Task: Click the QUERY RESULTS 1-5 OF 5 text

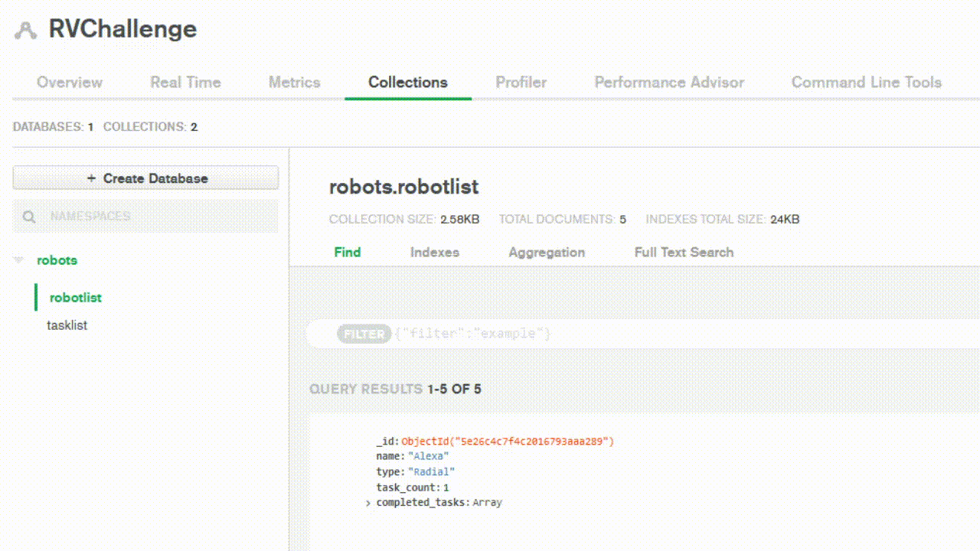Action: (395, 389)
